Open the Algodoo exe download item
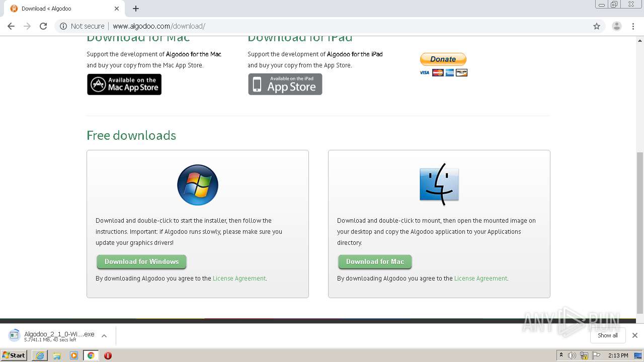 52,336
